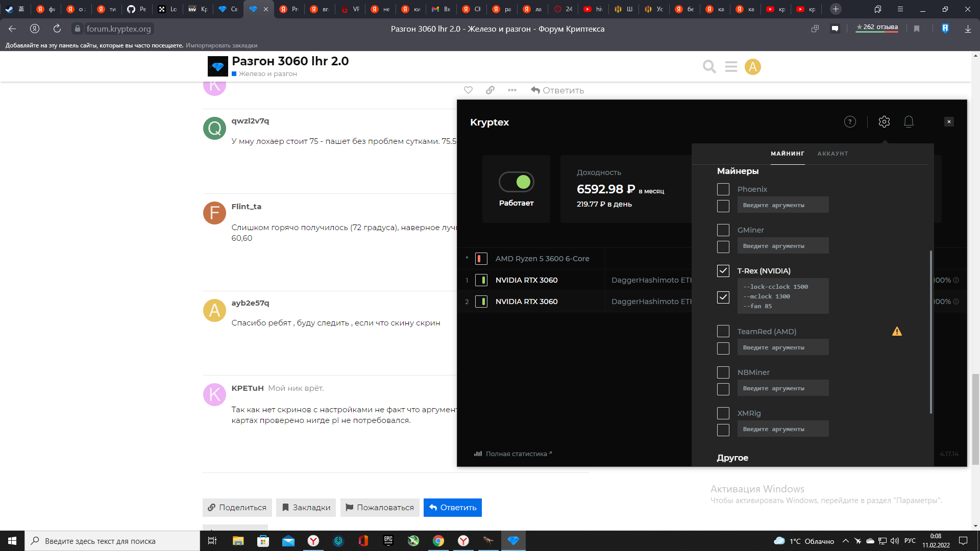
Task: Uncheck T-Rex arguments checkbox
Action: pyautogui.click(x=723, y=297)
